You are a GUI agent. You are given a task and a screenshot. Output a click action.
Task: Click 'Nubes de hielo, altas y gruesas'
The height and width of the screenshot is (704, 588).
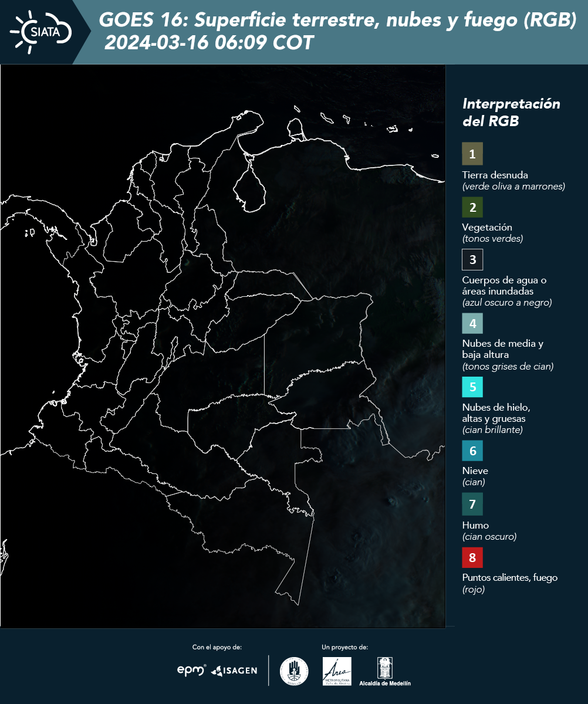496,413
